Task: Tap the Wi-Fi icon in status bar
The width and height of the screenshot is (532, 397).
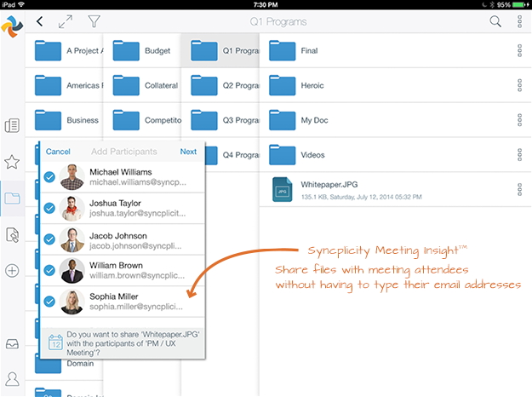Action: click(x=21, y=4)
